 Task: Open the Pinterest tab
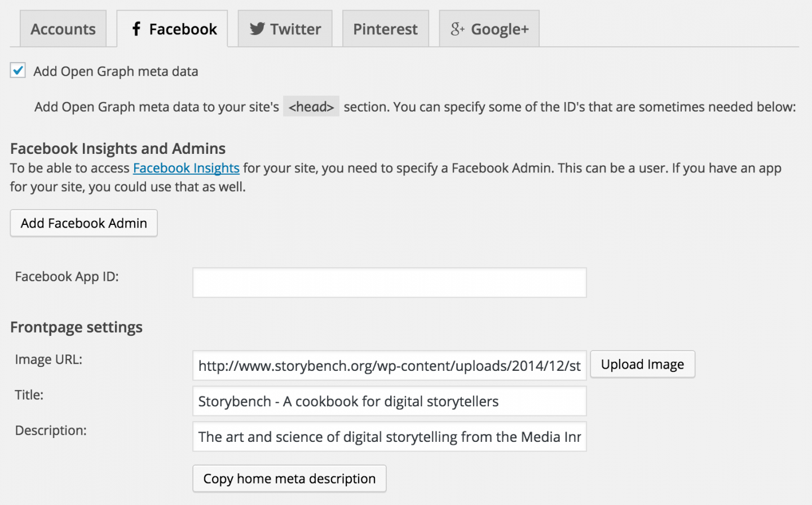tap(386, 29)
